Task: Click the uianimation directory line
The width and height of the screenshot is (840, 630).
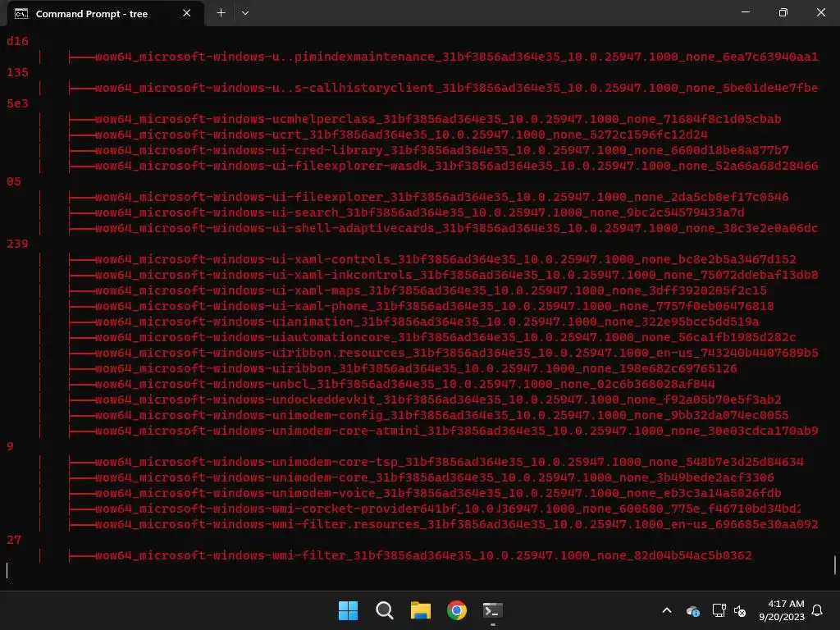Action: tap(427, 322)
